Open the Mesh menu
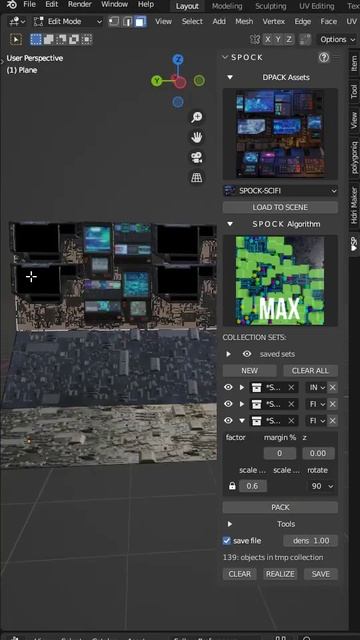Screen dimensions: 360x640 [244, 22]
